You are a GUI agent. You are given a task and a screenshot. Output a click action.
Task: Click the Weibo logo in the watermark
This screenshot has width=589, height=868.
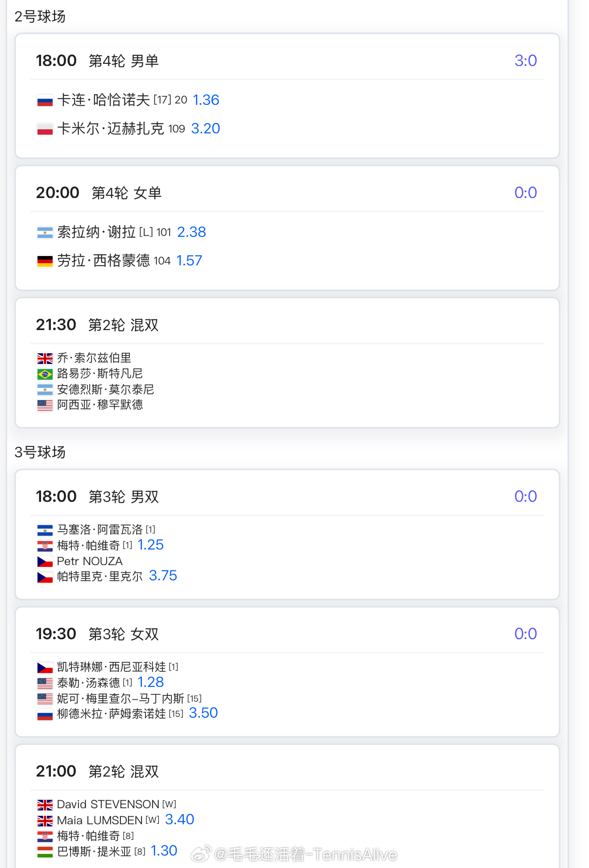pyautogui.click(x=201, y=854)
